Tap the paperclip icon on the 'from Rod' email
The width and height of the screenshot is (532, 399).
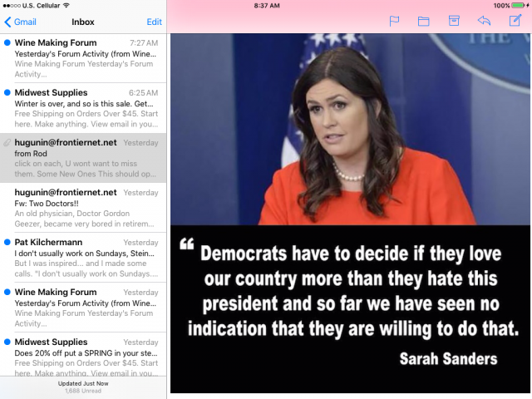pos(7,143)
